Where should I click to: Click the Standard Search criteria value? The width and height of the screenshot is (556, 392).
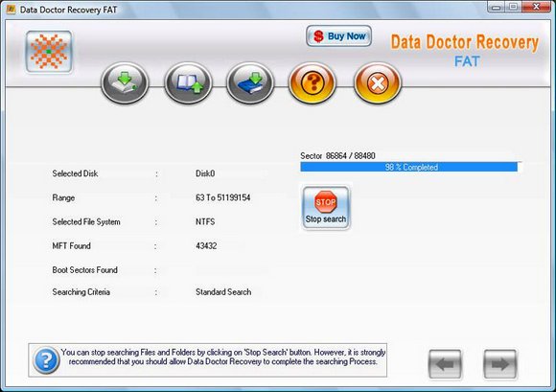pos(223,292)
